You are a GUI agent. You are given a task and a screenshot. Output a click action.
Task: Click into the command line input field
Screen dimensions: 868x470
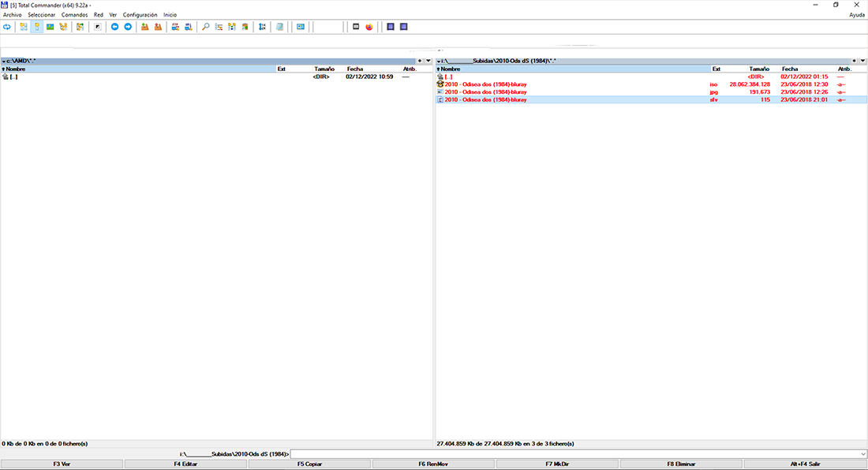tap(574, 454)
